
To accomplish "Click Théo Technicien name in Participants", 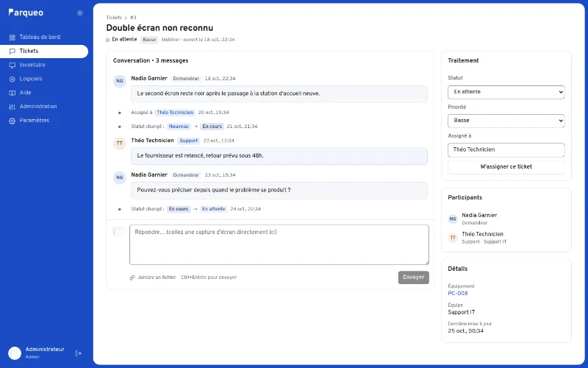I will coord(483,234).
